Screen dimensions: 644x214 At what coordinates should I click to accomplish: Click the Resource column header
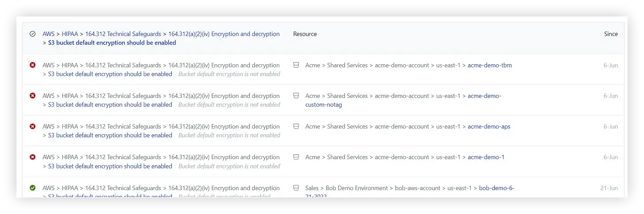[x=305, y=34]
